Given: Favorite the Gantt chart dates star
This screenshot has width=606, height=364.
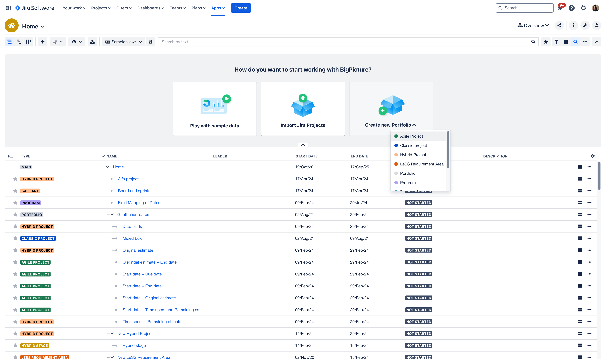Looking at the screenshot, I should 15,214.
